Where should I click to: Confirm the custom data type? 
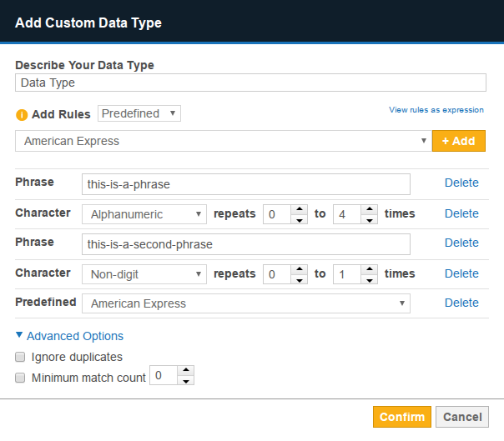(402, 417)
